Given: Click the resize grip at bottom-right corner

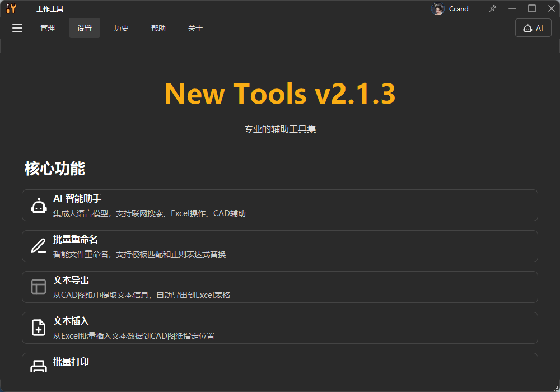Looking at the screenshot, I should (557, 389).
